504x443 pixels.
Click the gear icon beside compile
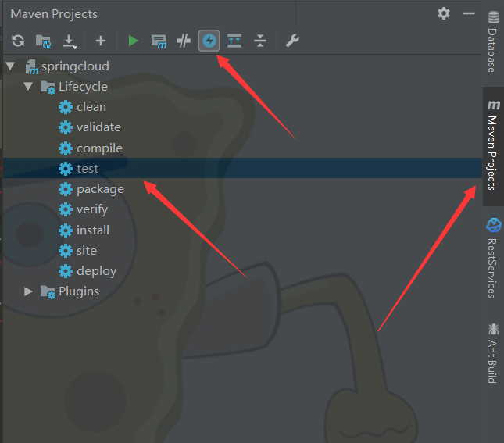[66, 148]
